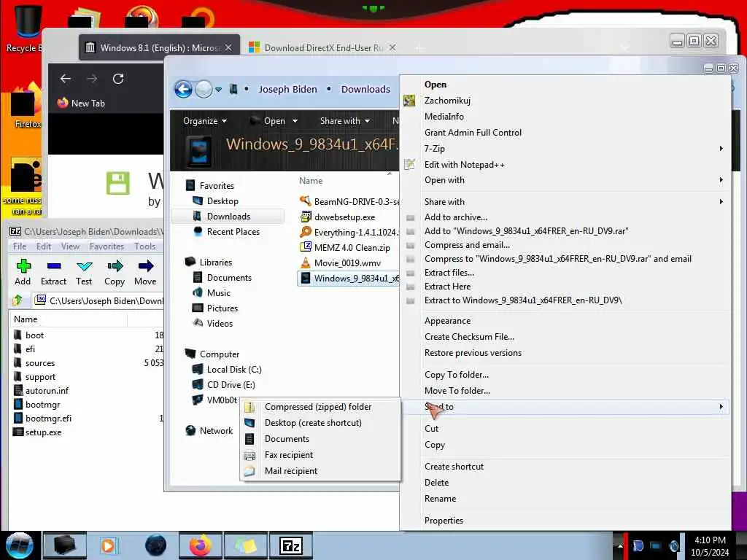This screenshot has height=560, width=747.
Task: Click the 7-Zip Test toolbar icon
Action: coord(84,266)
